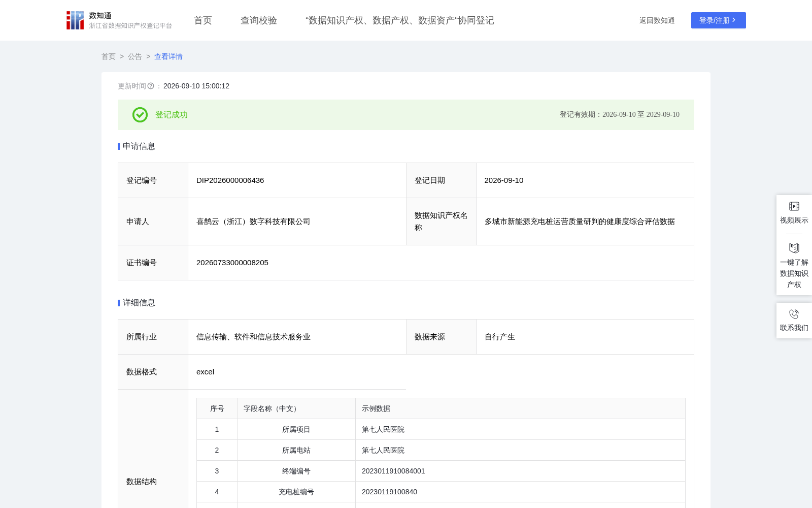Click the 充电桩编号 field name cell

point(296,492)
